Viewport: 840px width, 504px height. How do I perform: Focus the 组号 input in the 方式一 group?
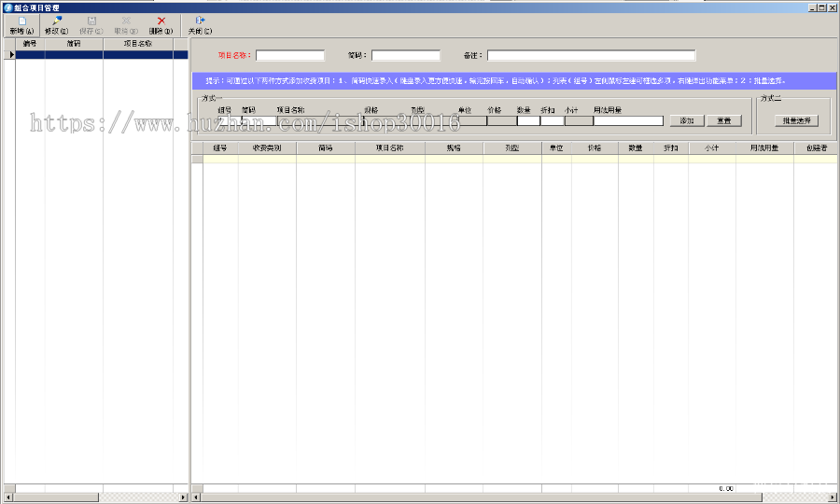tap(230, 120)
